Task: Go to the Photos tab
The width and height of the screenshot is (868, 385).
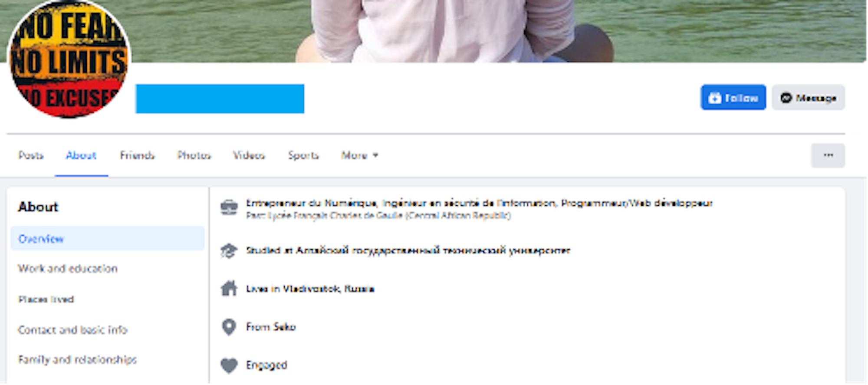Action: 194,155
